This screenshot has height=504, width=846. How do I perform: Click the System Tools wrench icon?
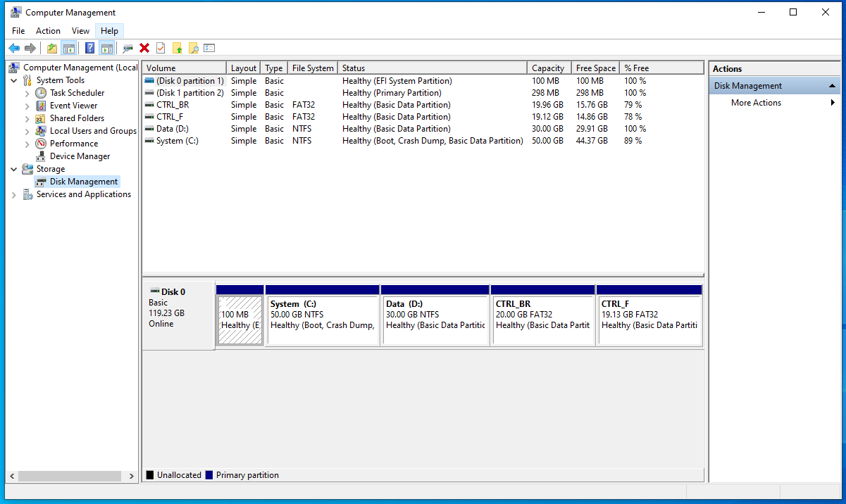[x=28, y=80]
